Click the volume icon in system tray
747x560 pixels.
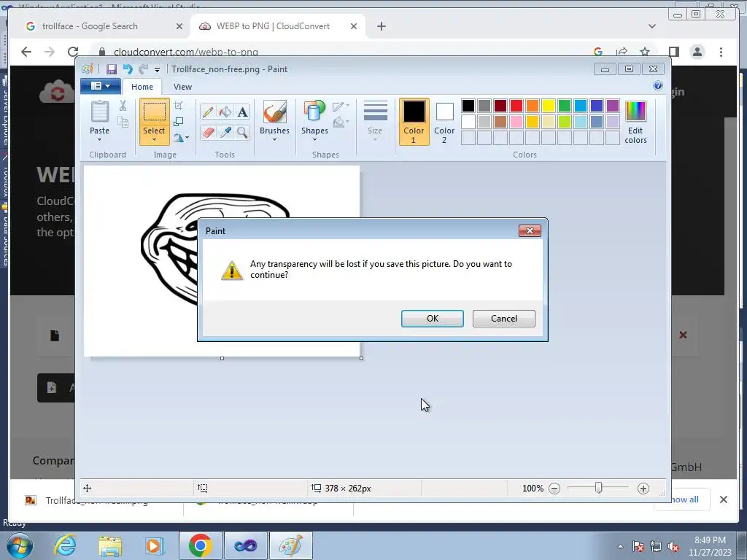coord(673,547)
